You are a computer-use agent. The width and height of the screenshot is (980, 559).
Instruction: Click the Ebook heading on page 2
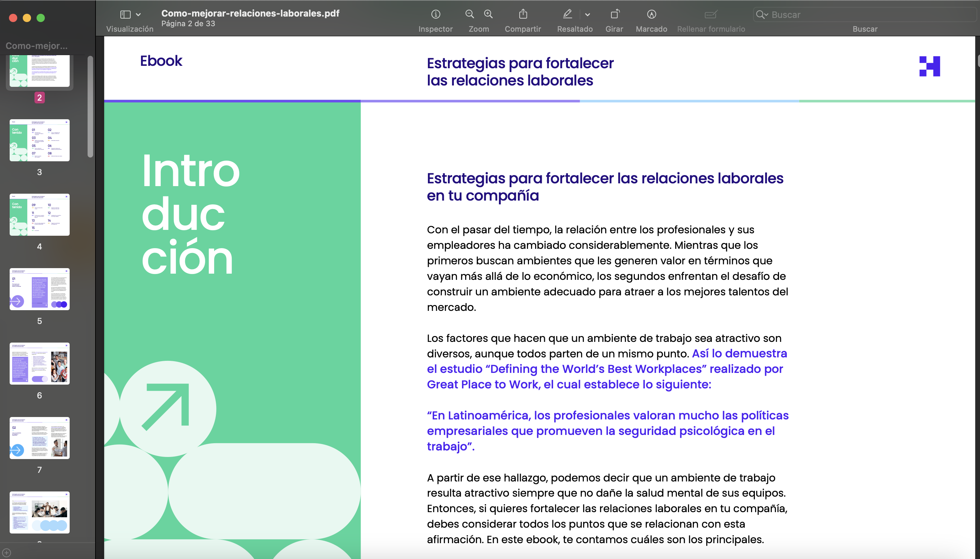[161, 61]
